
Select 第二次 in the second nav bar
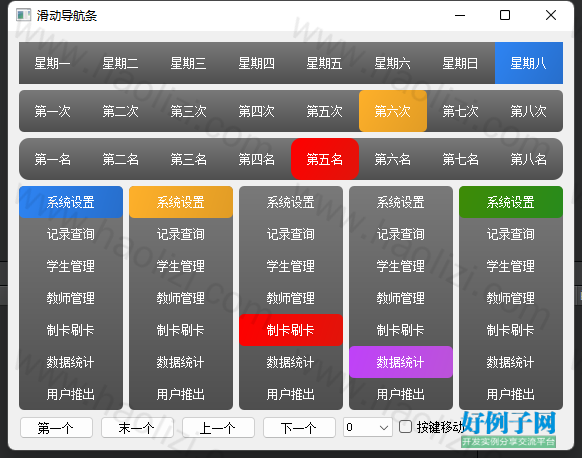point(121,111)
